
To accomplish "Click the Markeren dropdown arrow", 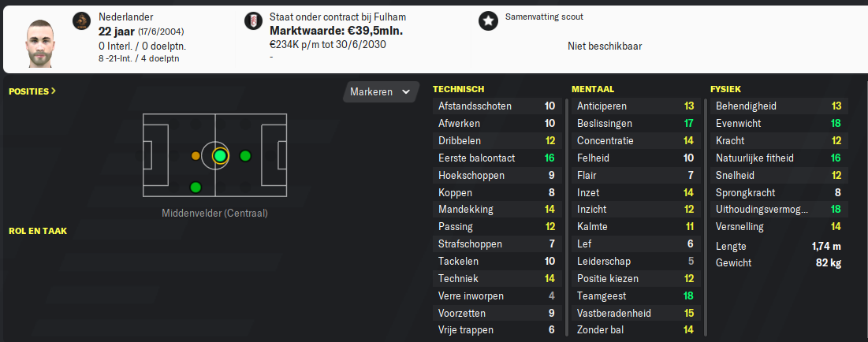I will [406, 92].
